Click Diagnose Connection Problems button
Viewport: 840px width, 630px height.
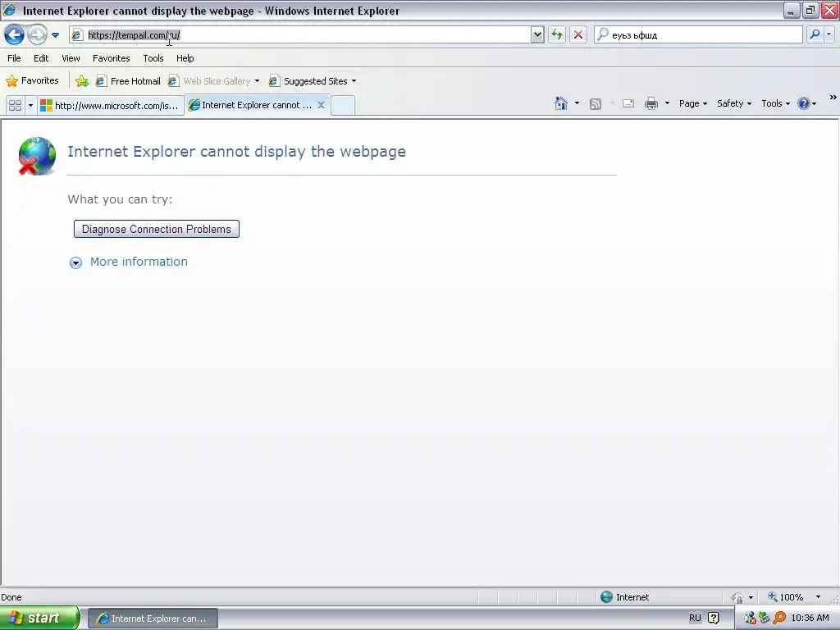[x=157, y=230]
